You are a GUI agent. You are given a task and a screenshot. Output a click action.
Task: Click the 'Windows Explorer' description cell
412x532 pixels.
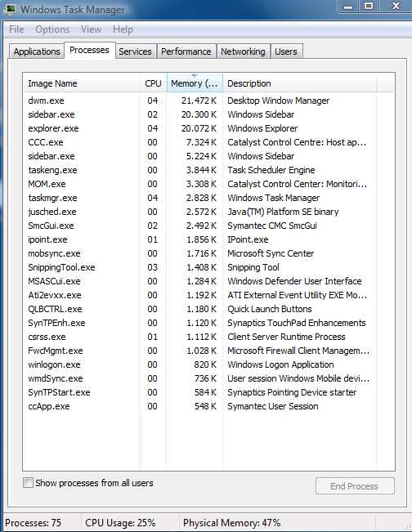click(x=262, y=128)
